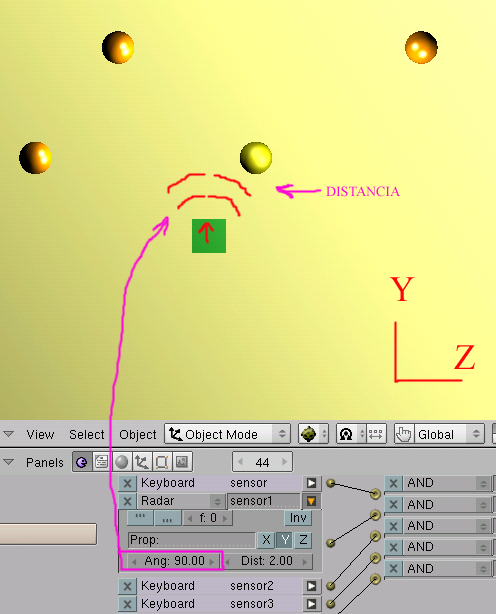Collapse the 3D view header menus triangle

pyautogui.click(x=9, y=434)
